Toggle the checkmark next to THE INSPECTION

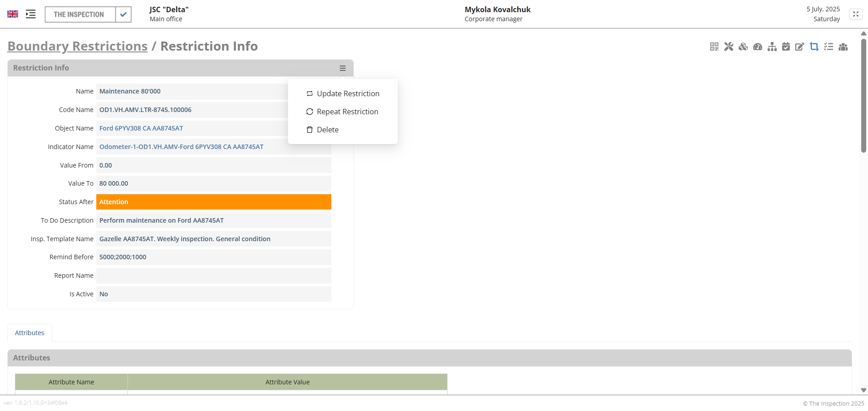click(x=123, y=14)
